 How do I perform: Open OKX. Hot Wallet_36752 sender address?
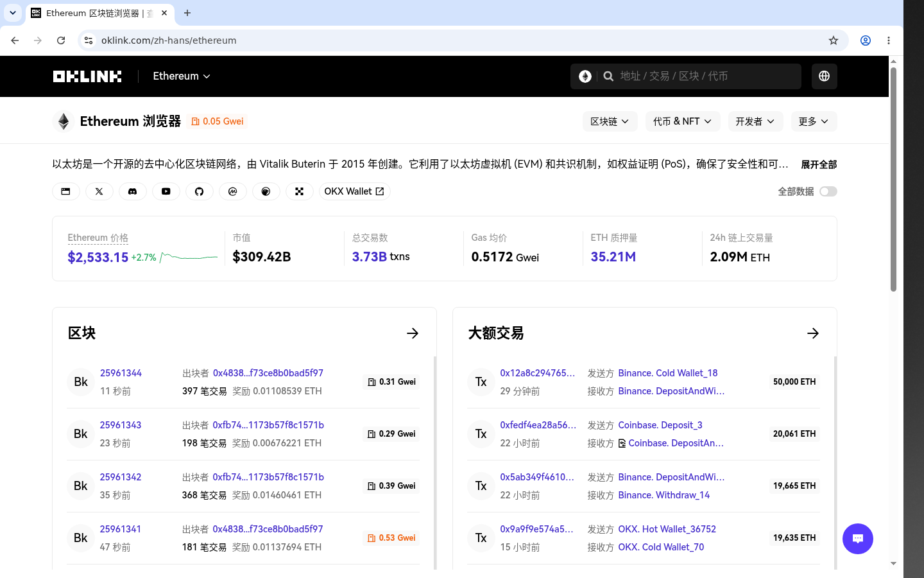coord(667,529)
